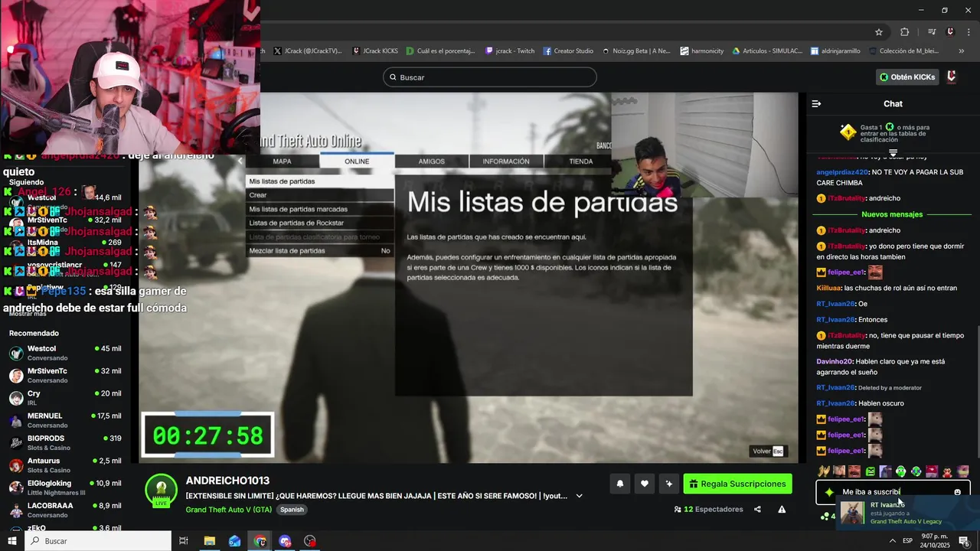This screenshot has width=980, height=551.
Task: Click the sparkle icon beside Regala Suscripciones
Action: 669,484
